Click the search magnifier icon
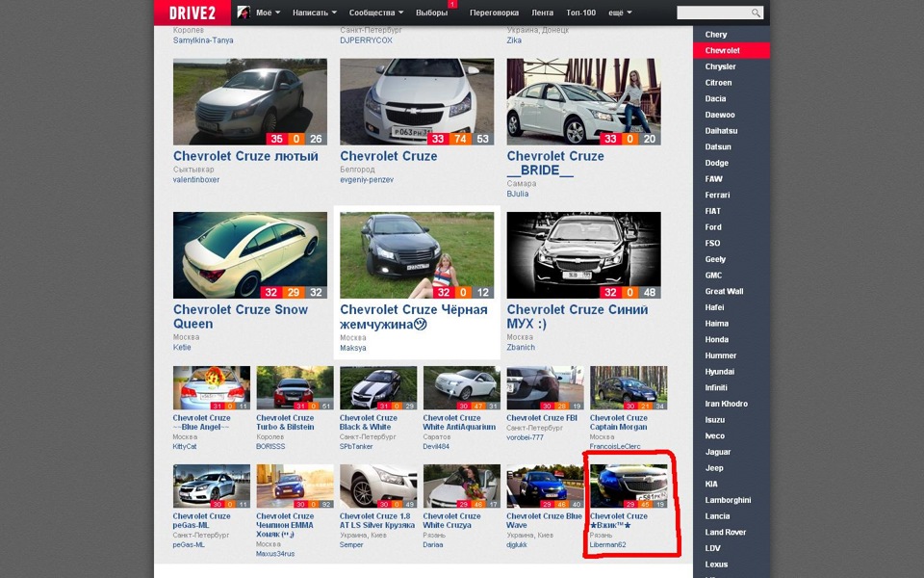This screenshot has height=578, width=924. pyautogui.click(x=756, y=13)
